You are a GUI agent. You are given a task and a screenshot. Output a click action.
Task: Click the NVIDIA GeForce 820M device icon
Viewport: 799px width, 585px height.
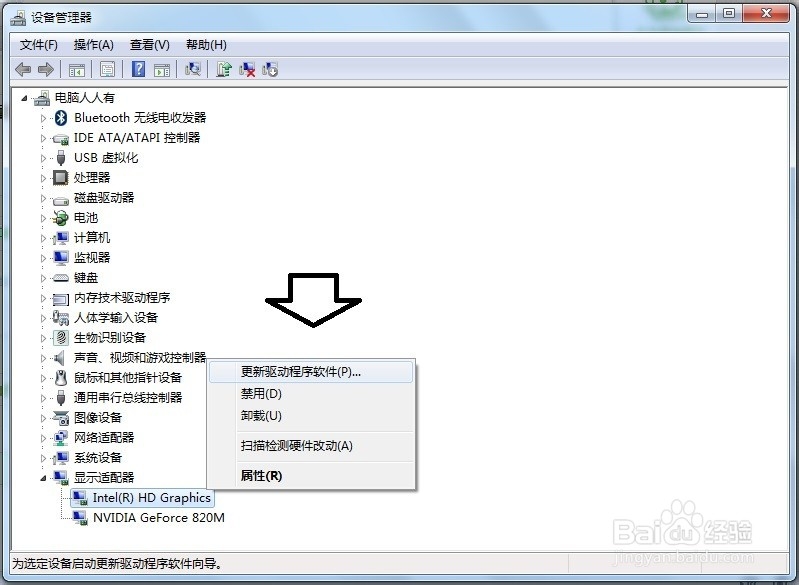(79, 518)
